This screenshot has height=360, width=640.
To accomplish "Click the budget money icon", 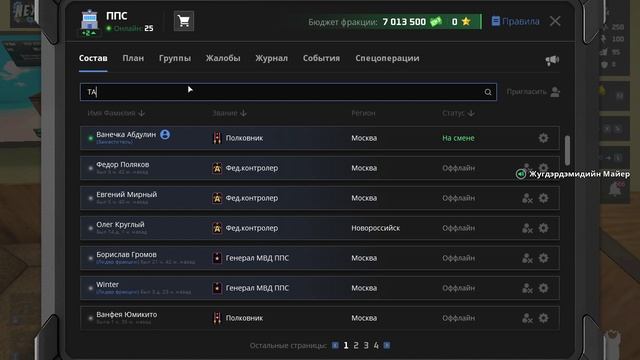I will tap(436, 21).
